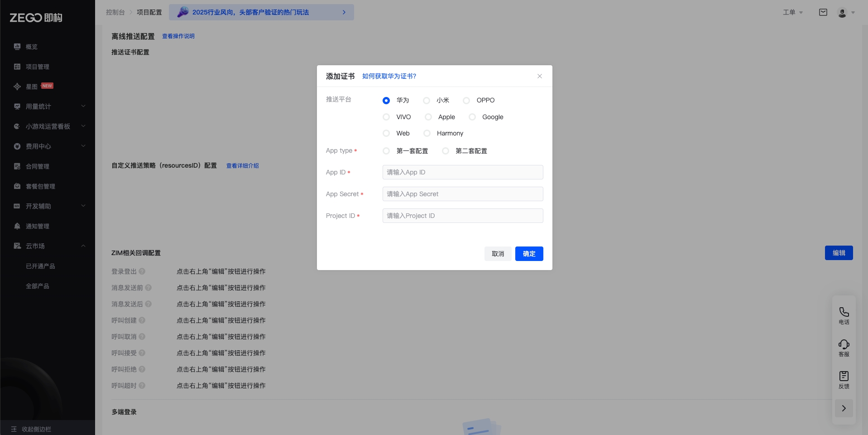This screenshot has width=868, height=435.
Task: Click the 确定 confirm button
Action: tap(529, 254)
